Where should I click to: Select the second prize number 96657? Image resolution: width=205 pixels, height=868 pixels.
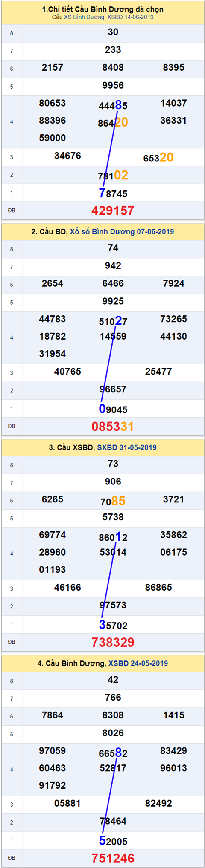coord(113,389)
